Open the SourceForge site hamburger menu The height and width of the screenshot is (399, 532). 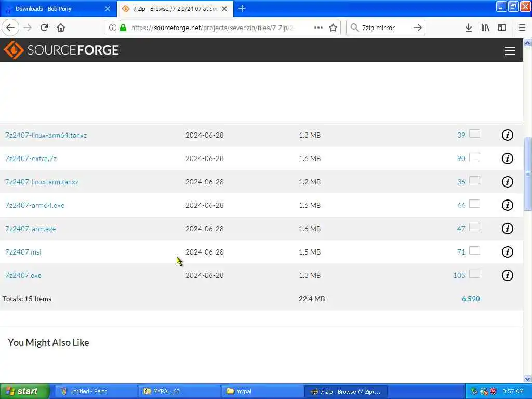click(510, 50)
